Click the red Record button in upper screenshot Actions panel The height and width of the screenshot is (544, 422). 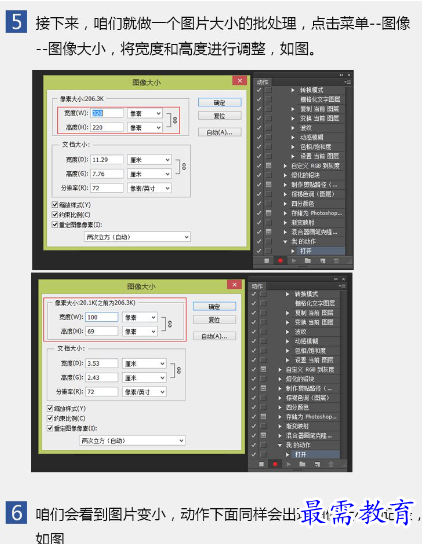tap(280, 261)
